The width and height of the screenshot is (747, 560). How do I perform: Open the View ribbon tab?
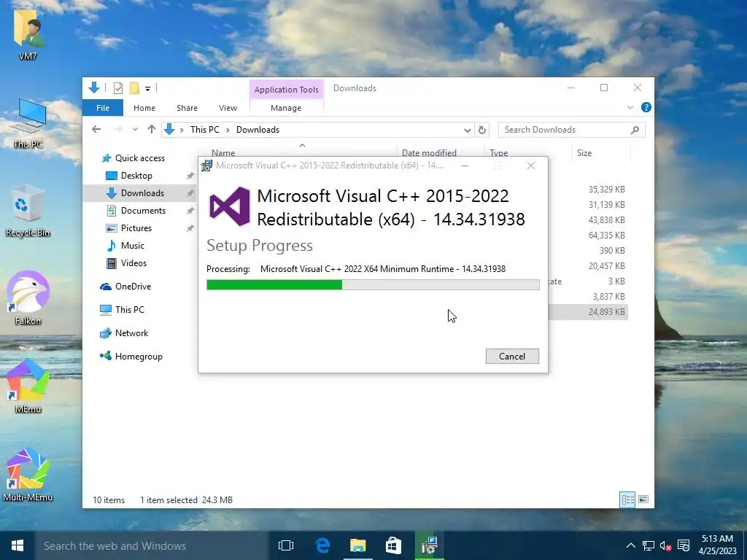tap(228, 108)
